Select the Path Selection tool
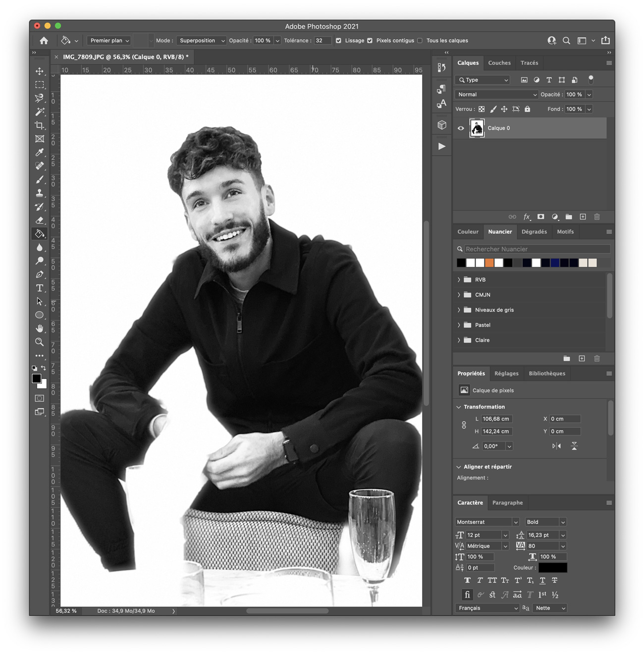 pyautogui.click(x=40, y=301)
